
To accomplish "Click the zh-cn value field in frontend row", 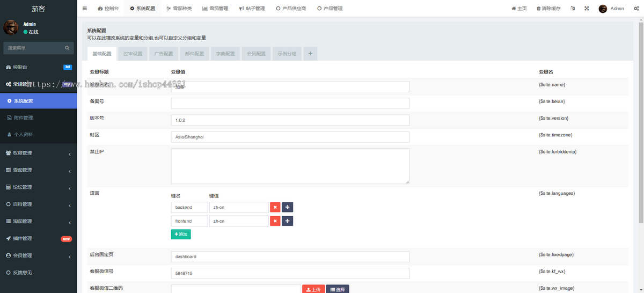I will 239,221.
